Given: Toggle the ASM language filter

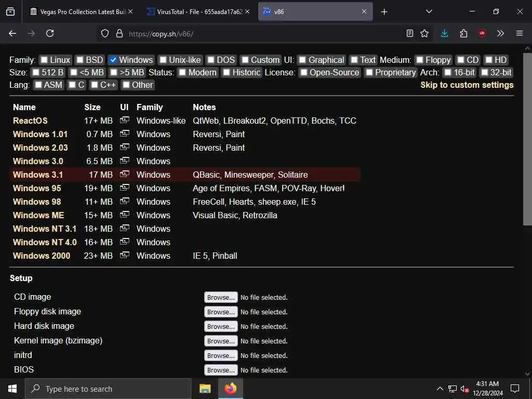Looking at the screenshot, I should (38, 85).
